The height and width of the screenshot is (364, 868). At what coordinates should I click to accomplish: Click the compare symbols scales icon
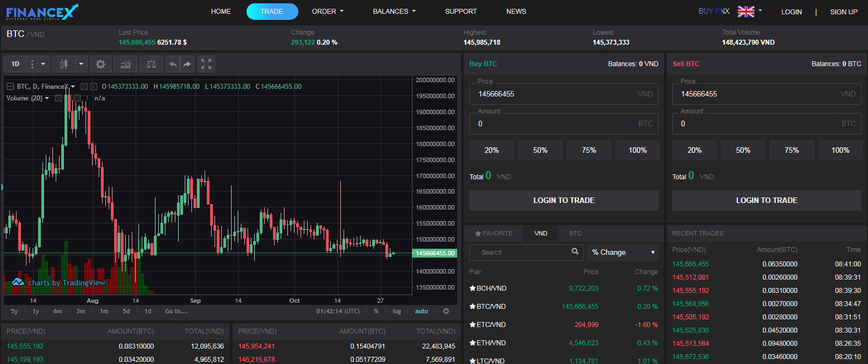tap(151, 64)
